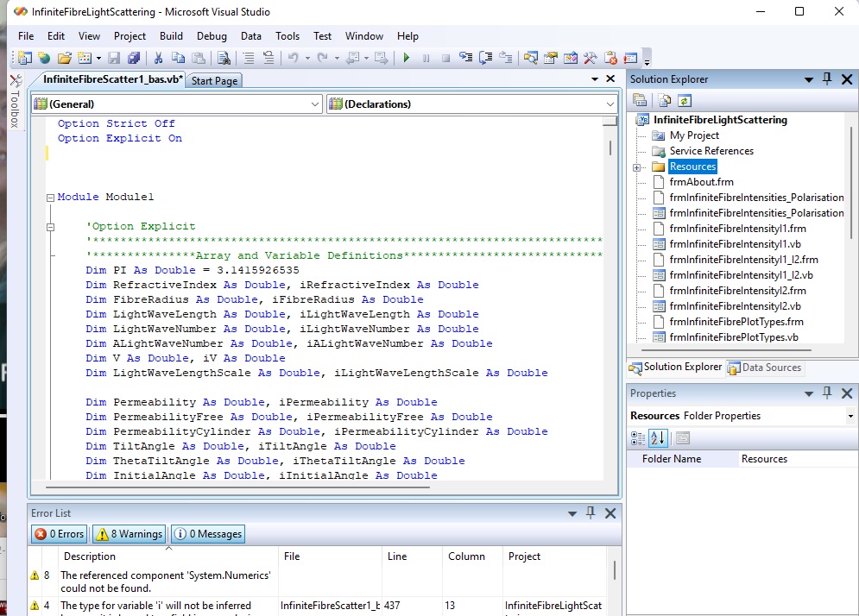Click the Cut scissors icon

pyautogui.click(x=158, y=58)
